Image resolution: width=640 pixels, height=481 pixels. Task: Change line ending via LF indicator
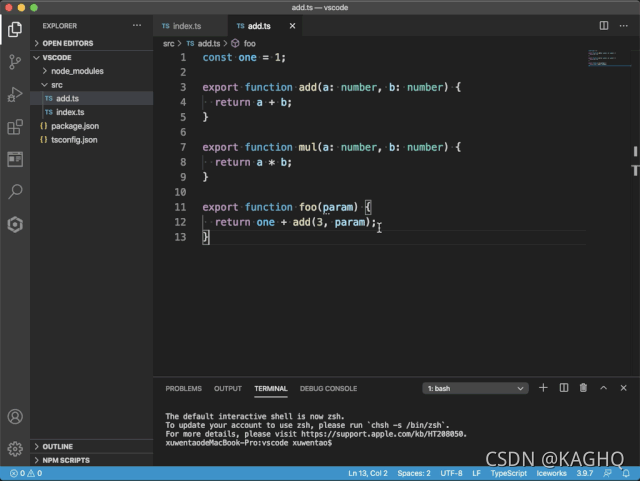pyautogui.click(x=476, y=473)
